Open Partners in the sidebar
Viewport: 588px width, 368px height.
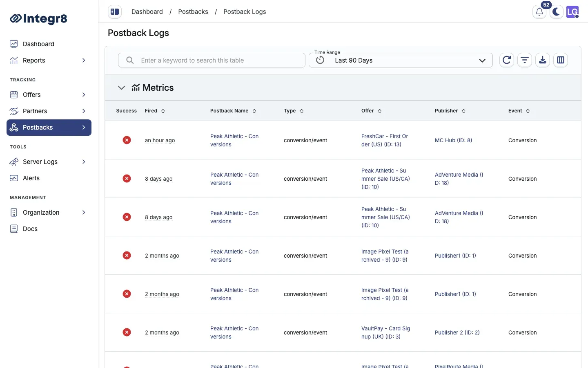[49, 111]
